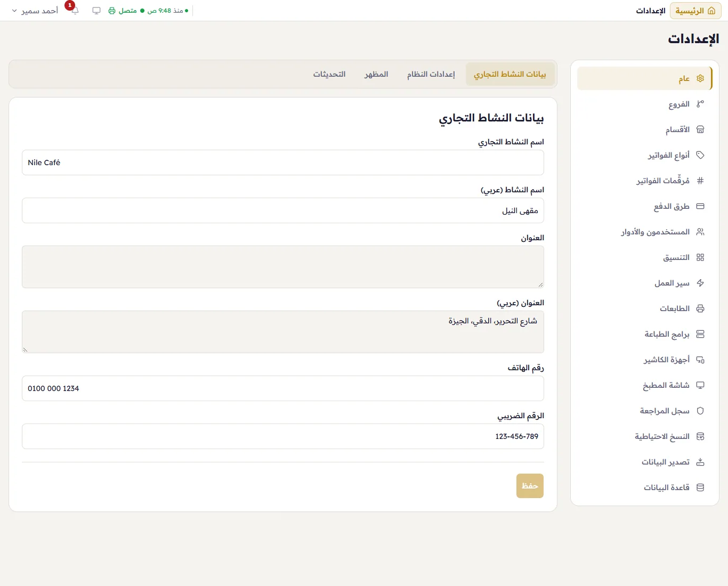Open تصدير البيانات settings section

point(645,462)
